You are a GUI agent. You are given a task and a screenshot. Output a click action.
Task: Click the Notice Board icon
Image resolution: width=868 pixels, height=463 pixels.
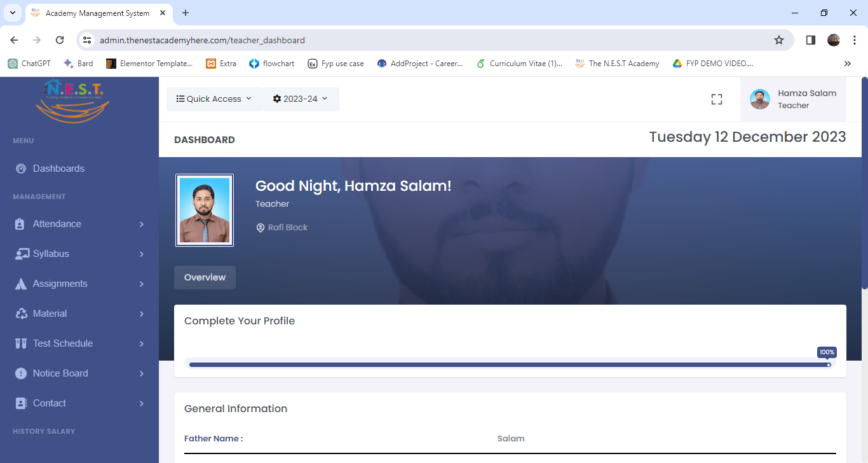(21, 373)
